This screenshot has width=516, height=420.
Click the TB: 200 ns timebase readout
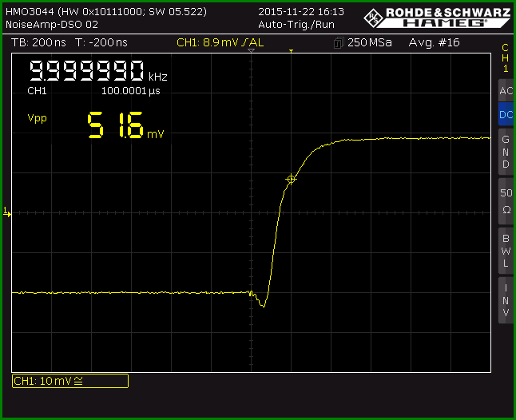pos(38,42)
